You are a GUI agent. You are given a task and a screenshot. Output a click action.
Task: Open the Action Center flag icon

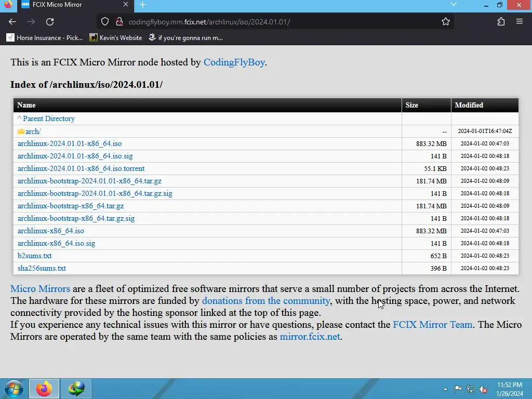tap(458, 389)
